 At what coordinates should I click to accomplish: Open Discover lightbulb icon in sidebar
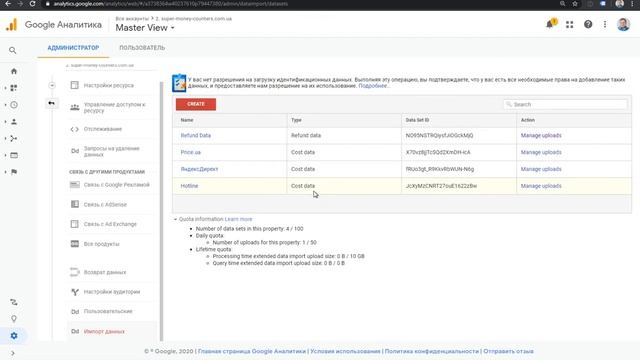click(x=14, y=319)
